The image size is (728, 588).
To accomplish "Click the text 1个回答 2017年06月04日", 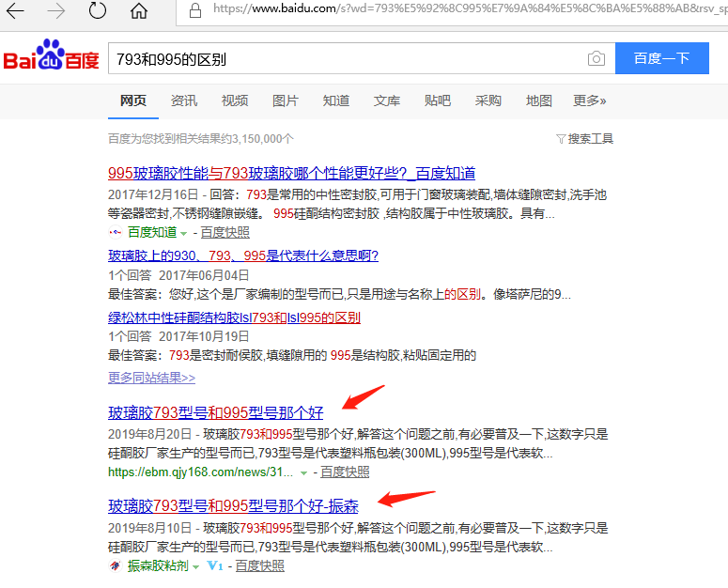I will [x=178, y=275].
